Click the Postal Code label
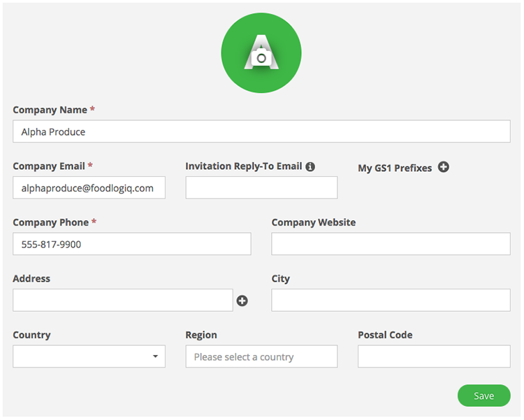 pos(385,335)
